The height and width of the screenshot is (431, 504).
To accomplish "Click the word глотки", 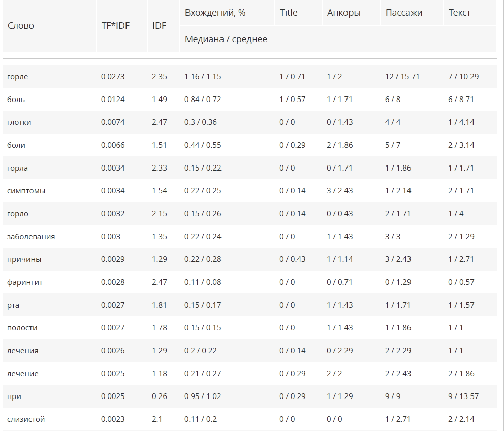I will pyautogui.click(x=19, y=122).
